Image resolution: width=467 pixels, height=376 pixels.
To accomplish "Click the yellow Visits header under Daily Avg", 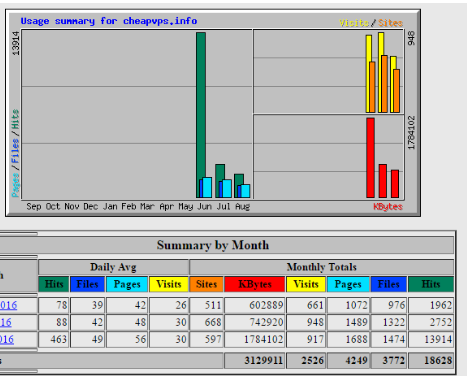I will click(169, 284).
